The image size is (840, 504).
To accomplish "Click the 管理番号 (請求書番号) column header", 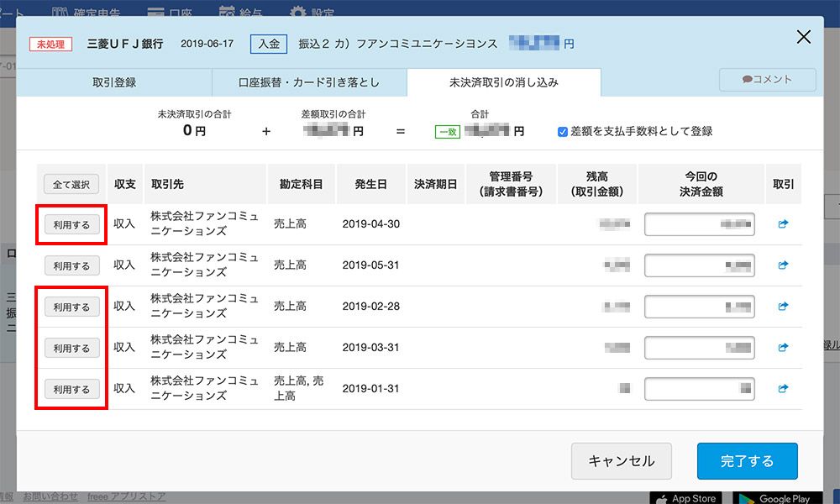I will tap(511, 184).
